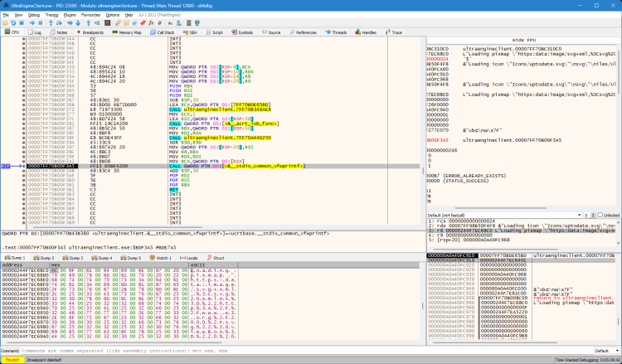Click the Open file folder icon
The image size is (622, 364).
click(5, 23)
